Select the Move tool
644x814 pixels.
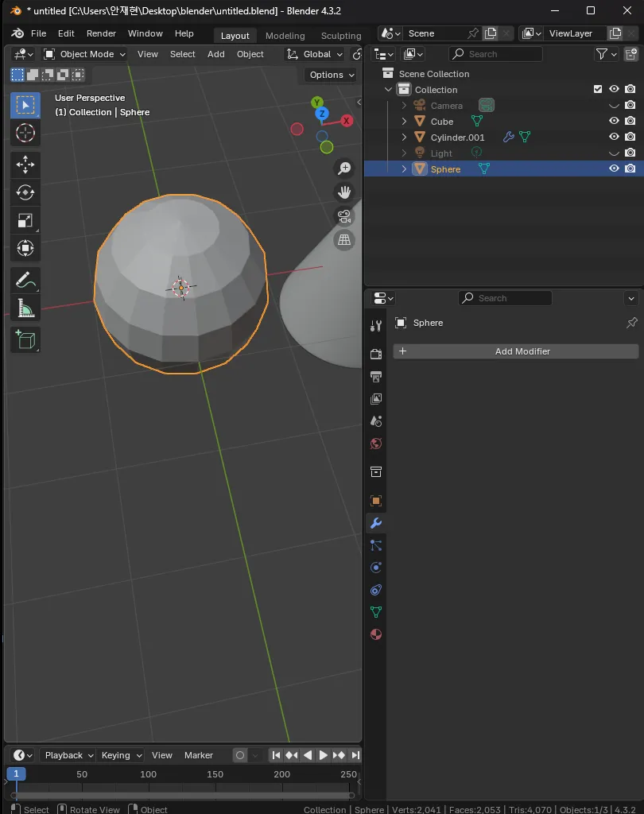[25, 165]
